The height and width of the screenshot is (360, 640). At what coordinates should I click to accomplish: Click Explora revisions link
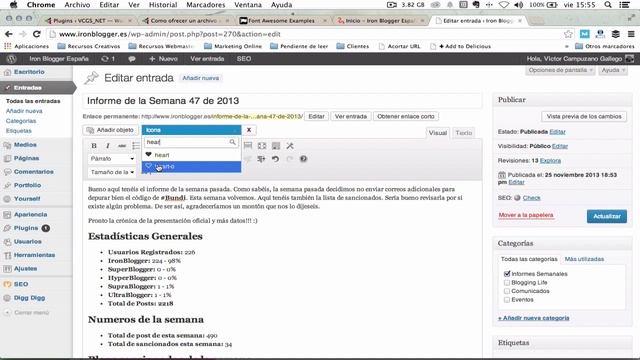pyautogui.click(x=550, y=160)
